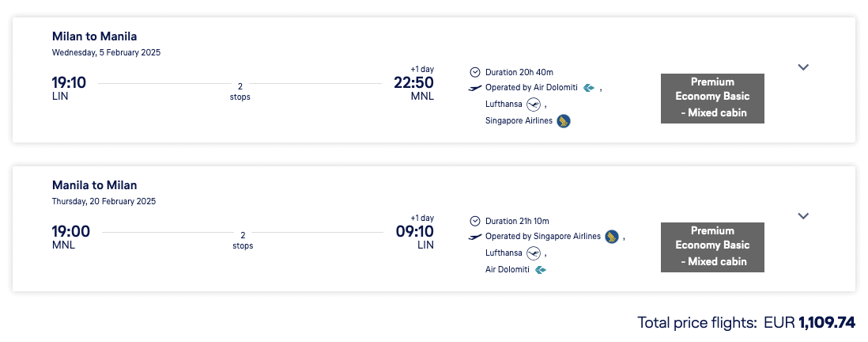Click the airplane icon on Milan to Manila flight

click(x=475, y=88)
